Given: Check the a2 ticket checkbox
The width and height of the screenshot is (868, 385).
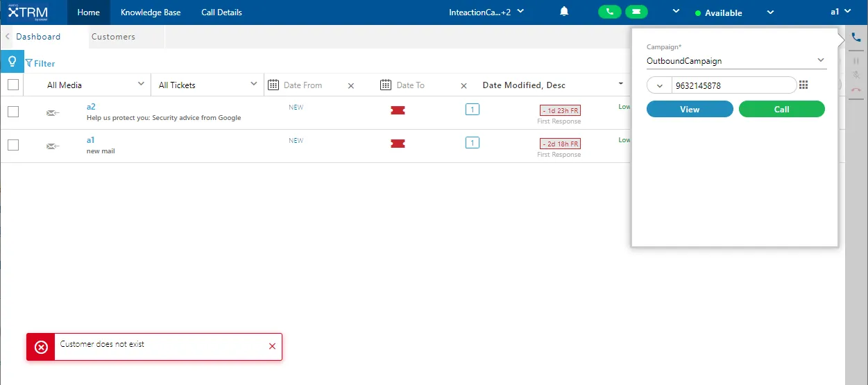Looking at the screenshot, I should coord(12,112).
